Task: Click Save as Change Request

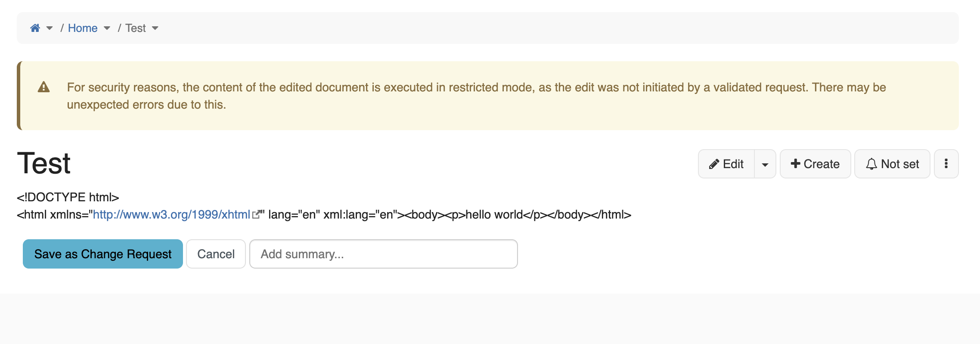Action: click(x=103, y=254)
